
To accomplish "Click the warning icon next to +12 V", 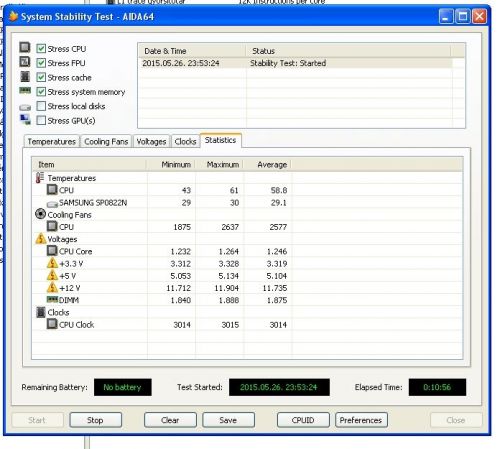I will pyautogui.click(x=52, y=287).
